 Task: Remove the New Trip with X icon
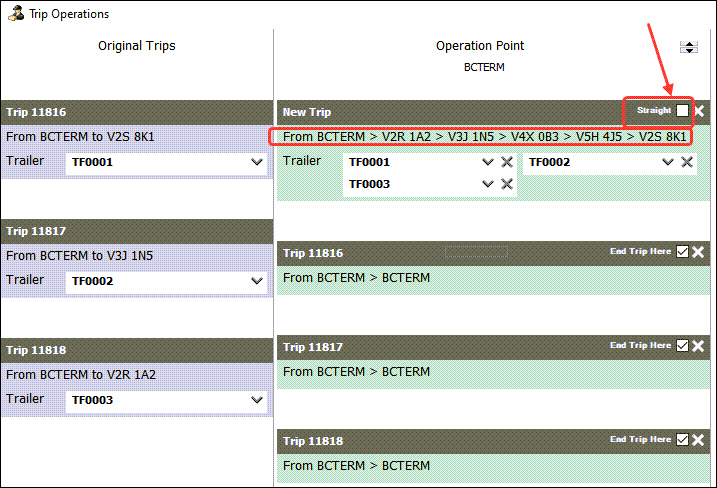[x=699, y=111]
